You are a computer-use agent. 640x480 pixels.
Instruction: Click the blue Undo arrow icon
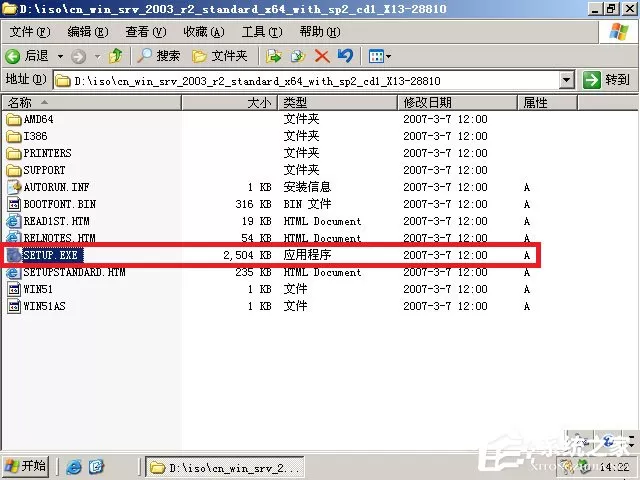pos(345,56)
